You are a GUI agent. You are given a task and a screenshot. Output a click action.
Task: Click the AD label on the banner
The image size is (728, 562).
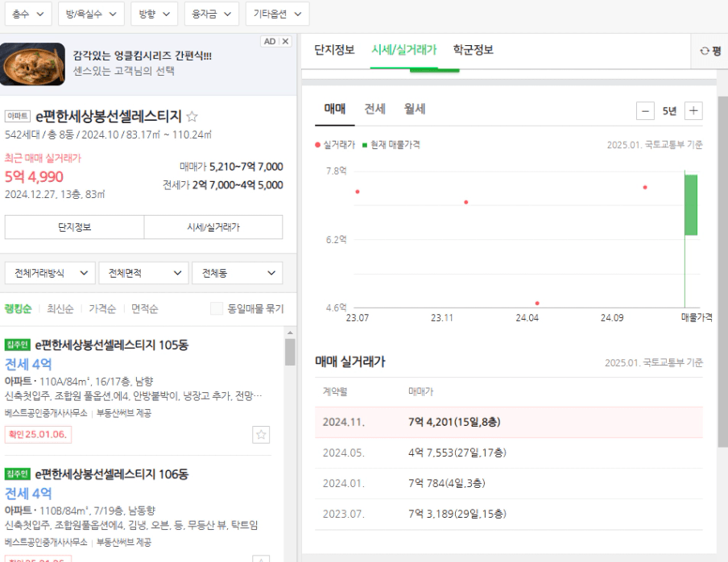[270, 41]
